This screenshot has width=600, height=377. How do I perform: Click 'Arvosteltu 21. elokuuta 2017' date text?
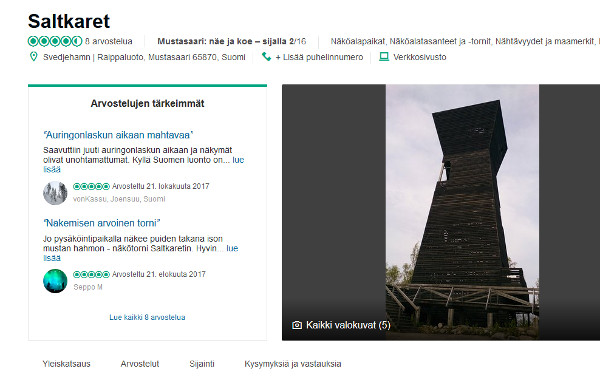point(158,274)
